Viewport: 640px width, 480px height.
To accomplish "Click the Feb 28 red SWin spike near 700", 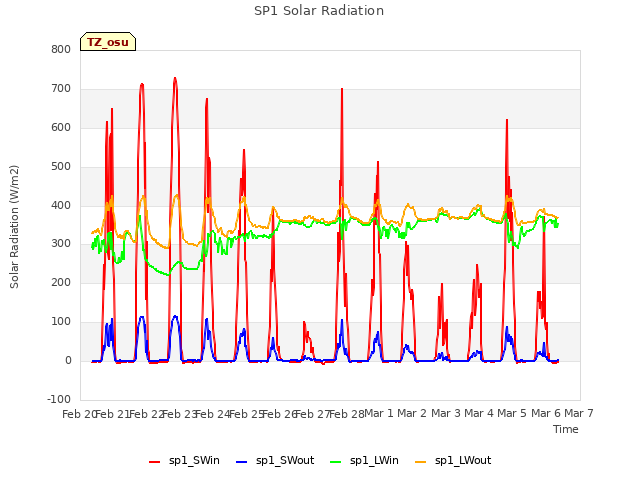I will coord(342,89).
